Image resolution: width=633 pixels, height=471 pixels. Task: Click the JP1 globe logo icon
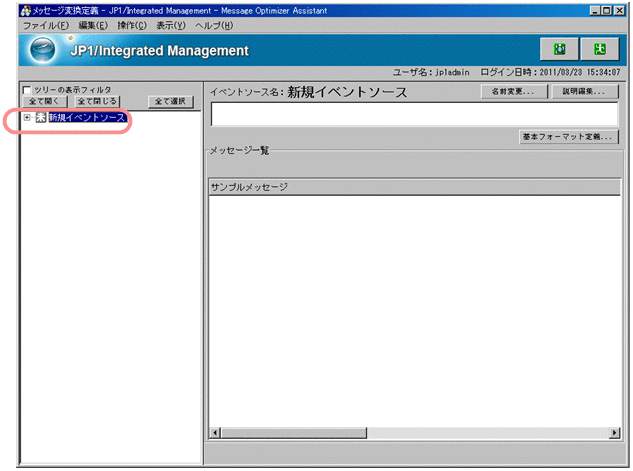click(42, 50)
